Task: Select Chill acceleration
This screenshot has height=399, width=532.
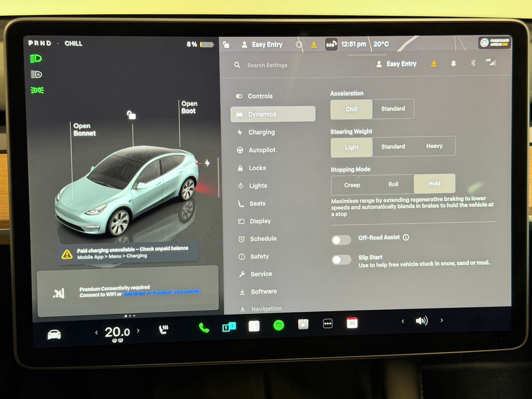Action: (x=352, y=109)
